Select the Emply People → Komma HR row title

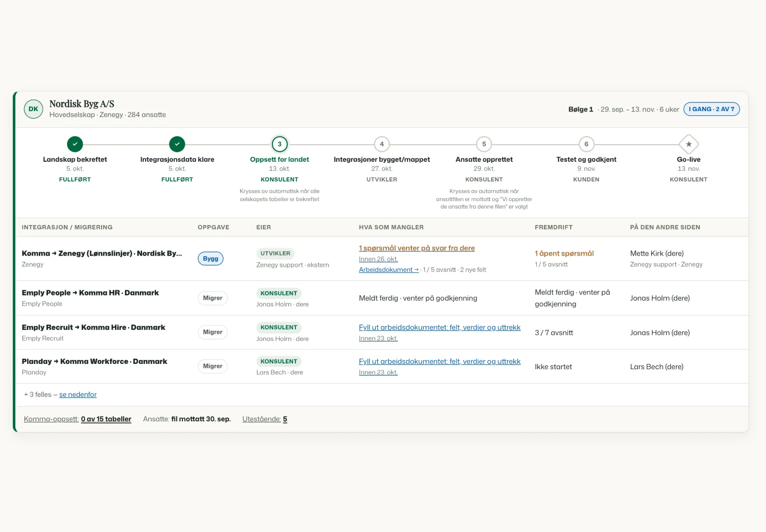pos(90,293)
